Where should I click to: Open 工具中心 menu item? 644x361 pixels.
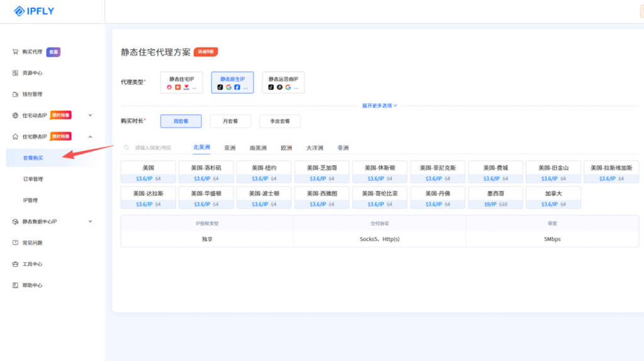(x=33, y=264)
